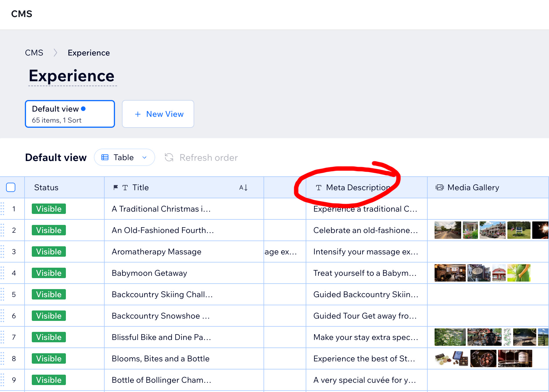Click the image icon beside Media Gallery header

point(439,187)
